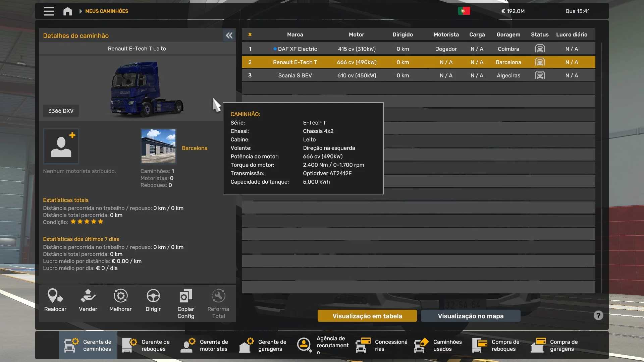Sort table by Lucro diário column

pyautogui.click(x=572, y=35)
